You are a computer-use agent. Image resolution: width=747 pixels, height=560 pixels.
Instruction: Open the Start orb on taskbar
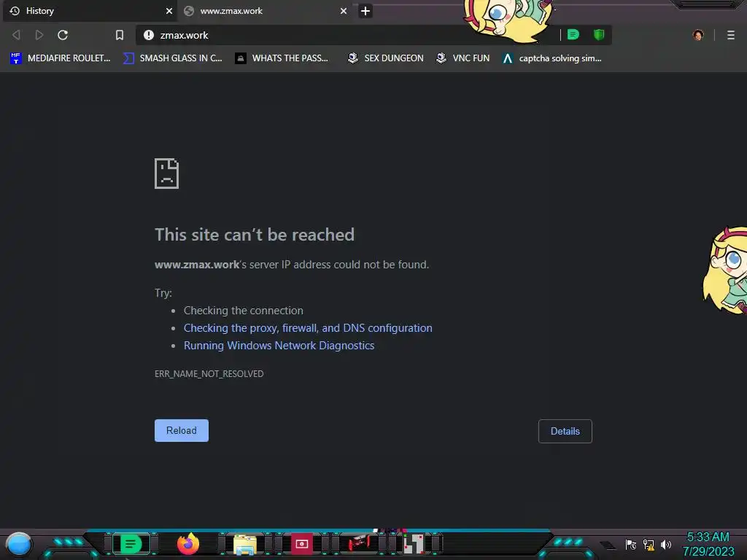pyautogui.click(x=19, y=544)
